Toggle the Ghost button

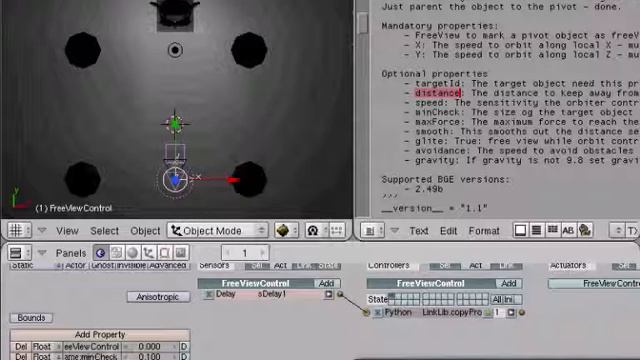pos(102,266)
